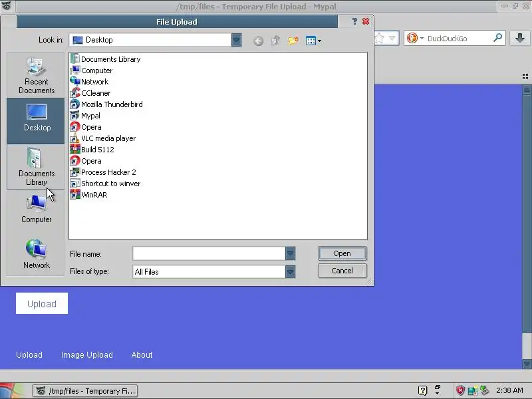Viewport: 532px width, 399px height.
Task: Click the 2:38 AM clock
Action: tap(509, 390)
